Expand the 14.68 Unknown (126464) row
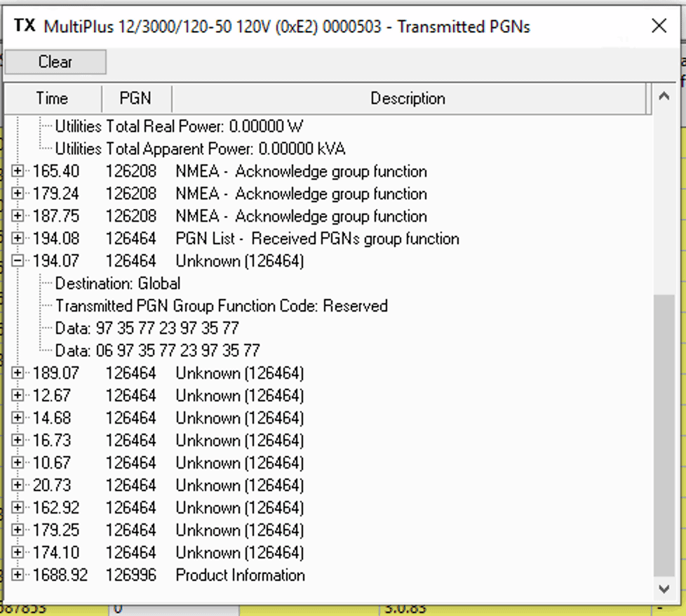 (x=18, y=417)
